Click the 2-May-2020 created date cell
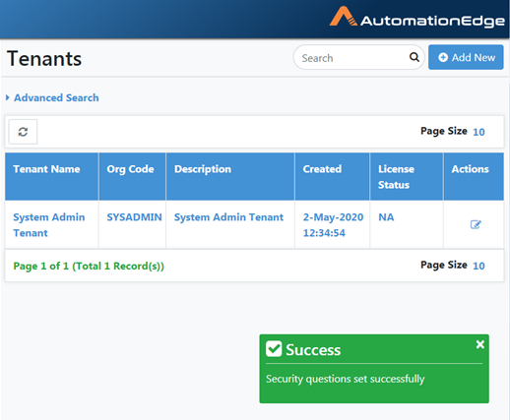 pos(333,225)
